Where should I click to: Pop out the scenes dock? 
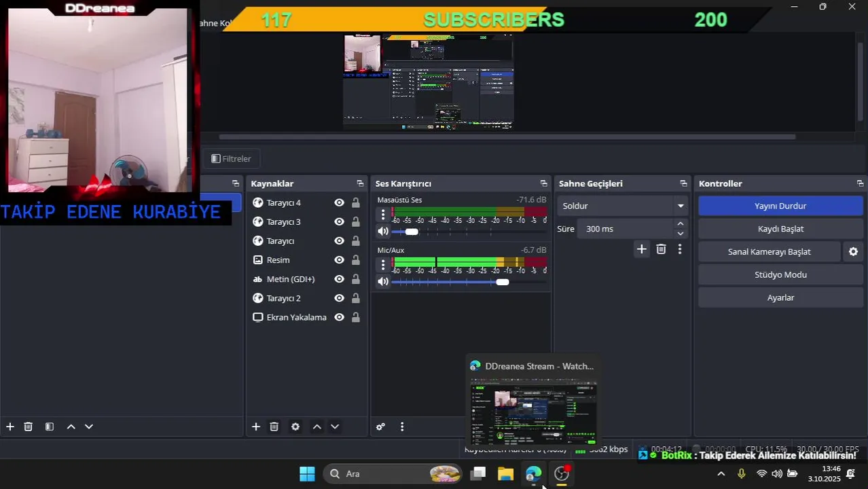click(x=236, y=183)
